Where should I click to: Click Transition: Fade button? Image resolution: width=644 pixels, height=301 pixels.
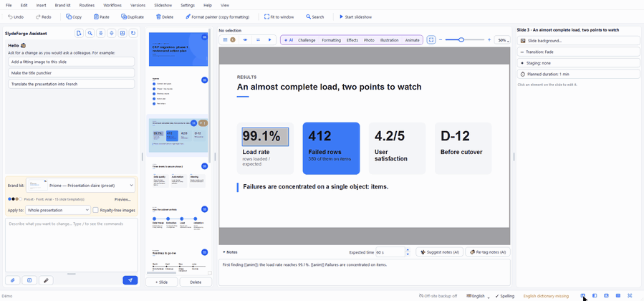click(x=578, y=52)
